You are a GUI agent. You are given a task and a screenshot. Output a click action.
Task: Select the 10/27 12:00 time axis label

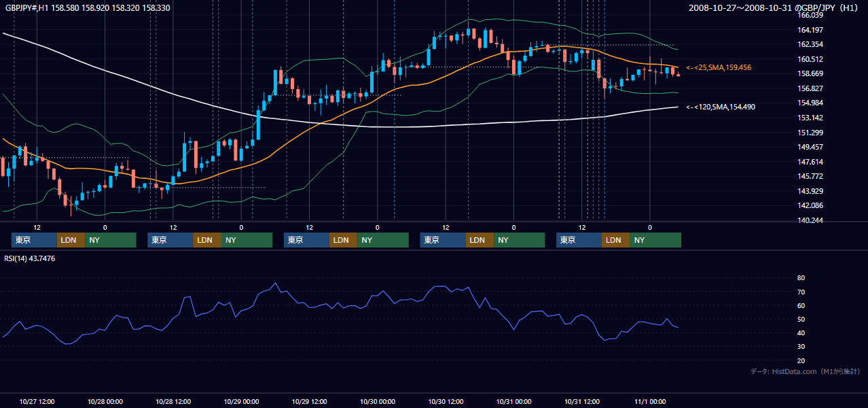[37, 401]
